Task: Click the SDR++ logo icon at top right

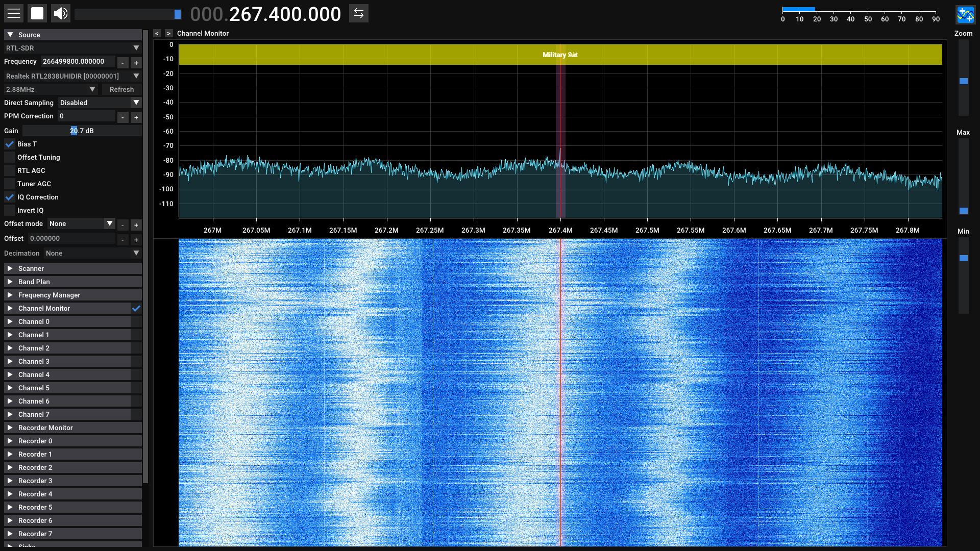Action: [965, 14]
